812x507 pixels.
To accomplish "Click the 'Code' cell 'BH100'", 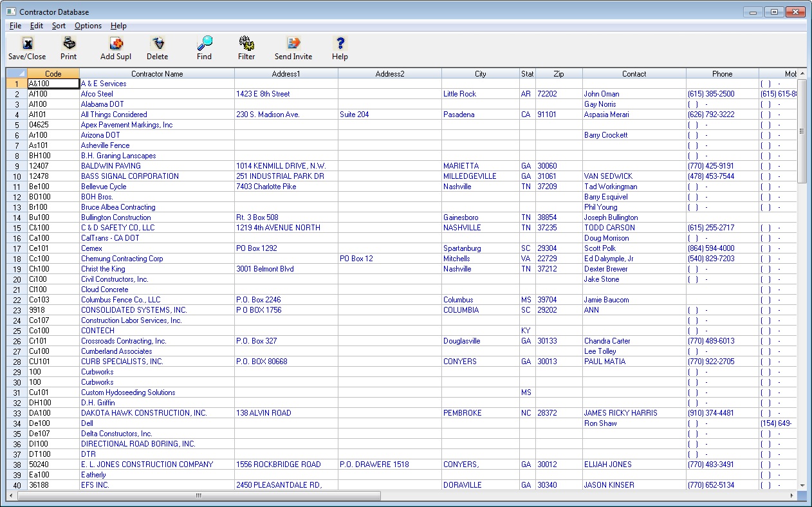I will tap(53, 156).
